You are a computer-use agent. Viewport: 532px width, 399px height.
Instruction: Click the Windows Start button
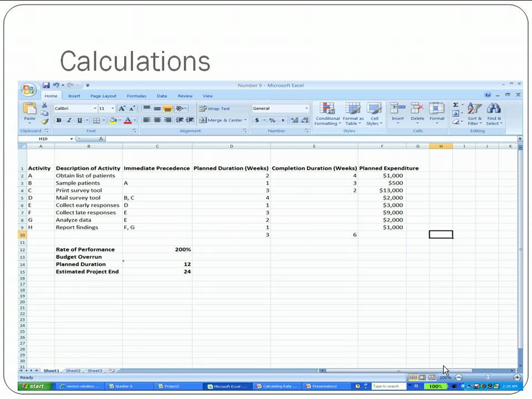[35, 386]
